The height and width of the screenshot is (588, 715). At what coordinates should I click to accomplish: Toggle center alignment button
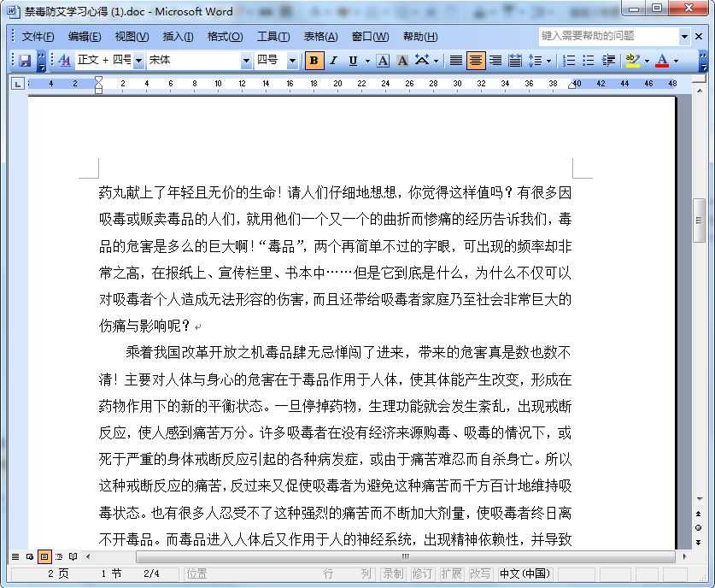476,60
